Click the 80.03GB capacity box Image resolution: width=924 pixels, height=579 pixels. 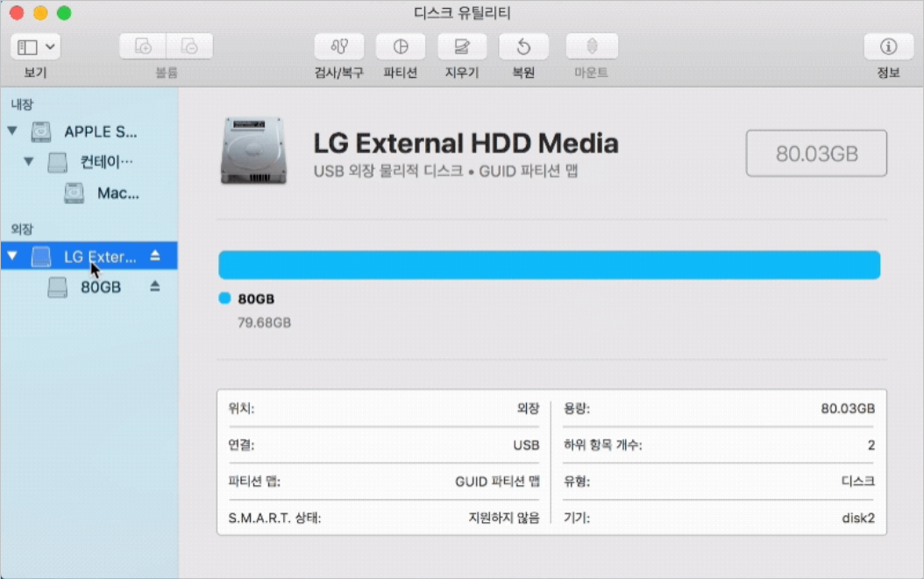[x=816, y=153]
